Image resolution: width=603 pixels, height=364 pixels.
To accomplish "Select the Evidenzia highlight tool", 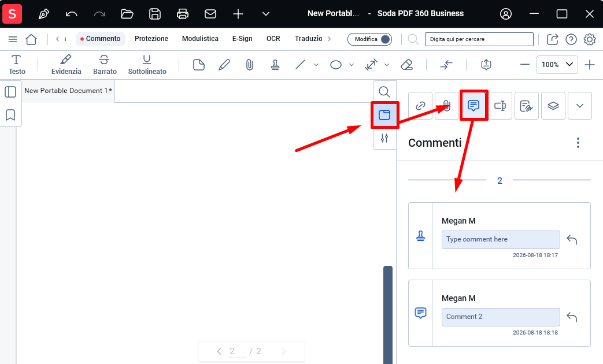I will pyautogui.click(x=66, y=65).
